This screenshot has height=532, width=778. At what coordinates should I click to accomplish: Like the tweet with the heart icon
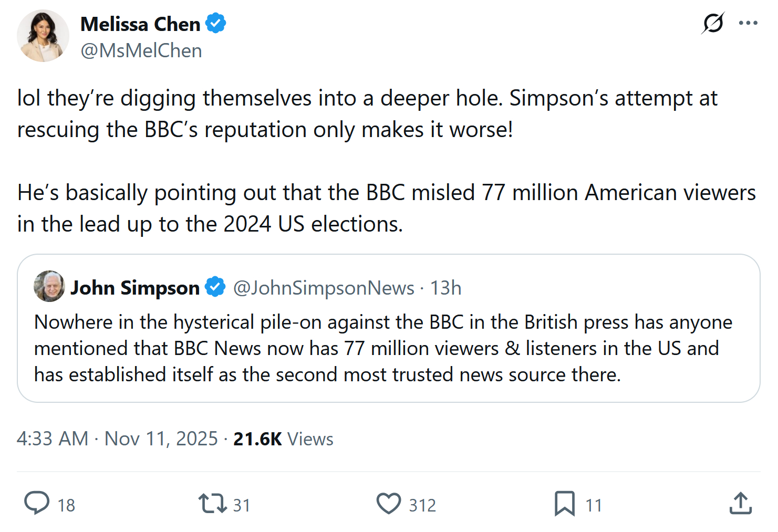click(x=389, y=503)
